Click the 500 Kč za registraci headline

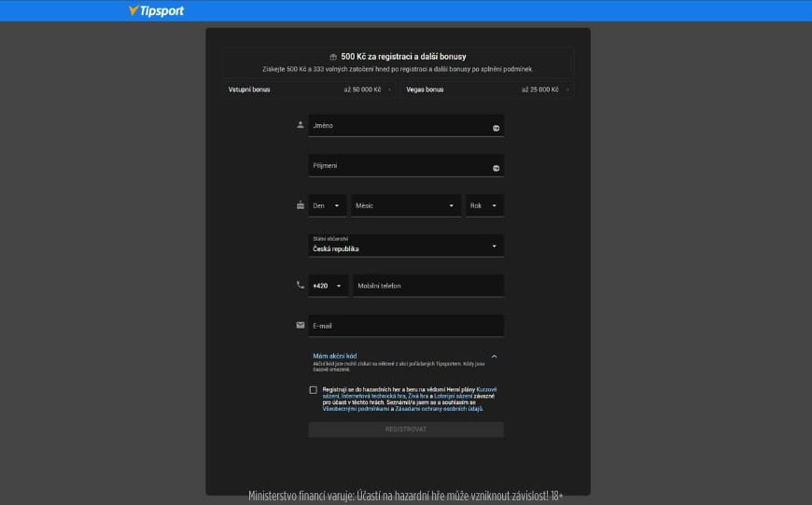[403, 56]
